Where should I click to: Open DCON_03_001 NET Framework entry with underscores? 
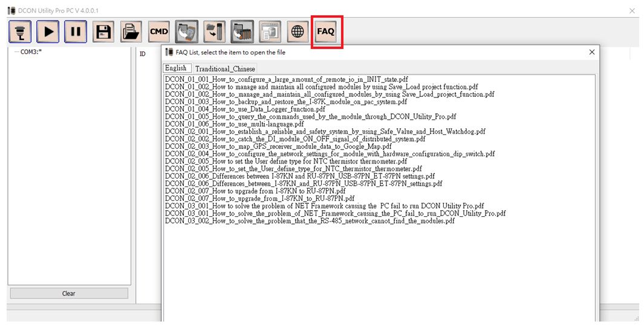[336, 214]
